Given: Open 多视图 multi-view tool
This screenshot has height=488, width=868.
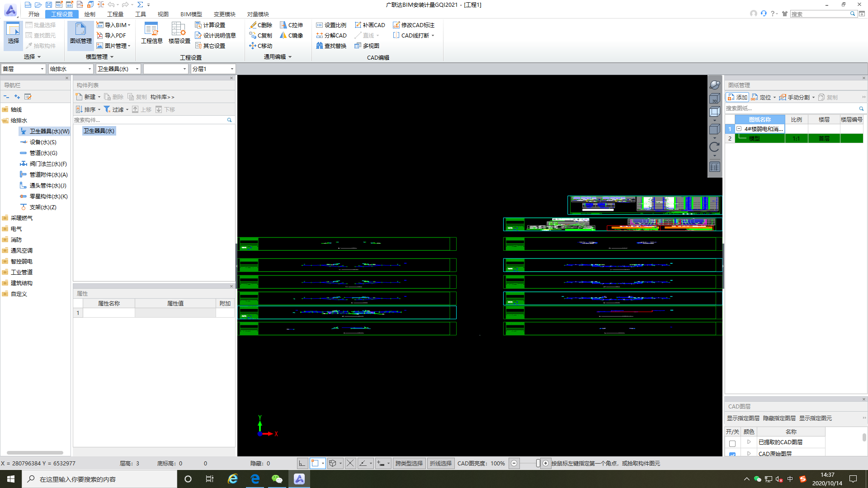Looking at the screenshot, I should [367, 46].
